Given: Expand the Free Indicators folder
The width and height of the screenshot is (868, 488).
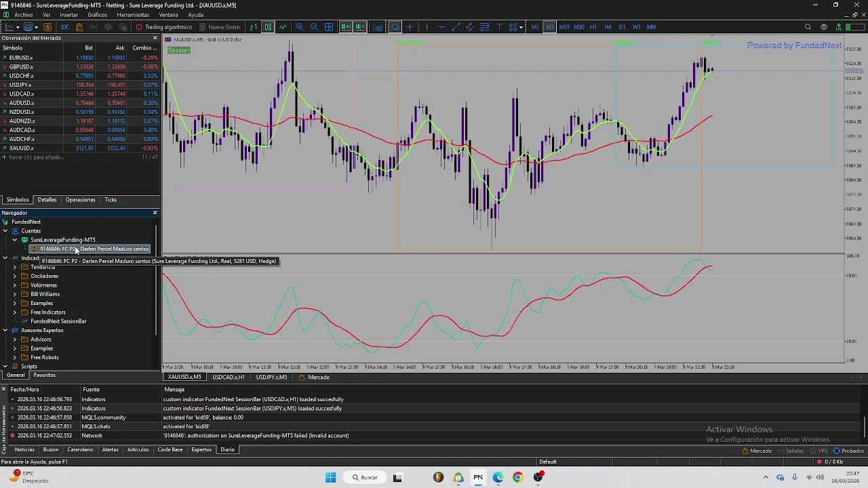Looking at the screenshot, I should tap(15, 312).
